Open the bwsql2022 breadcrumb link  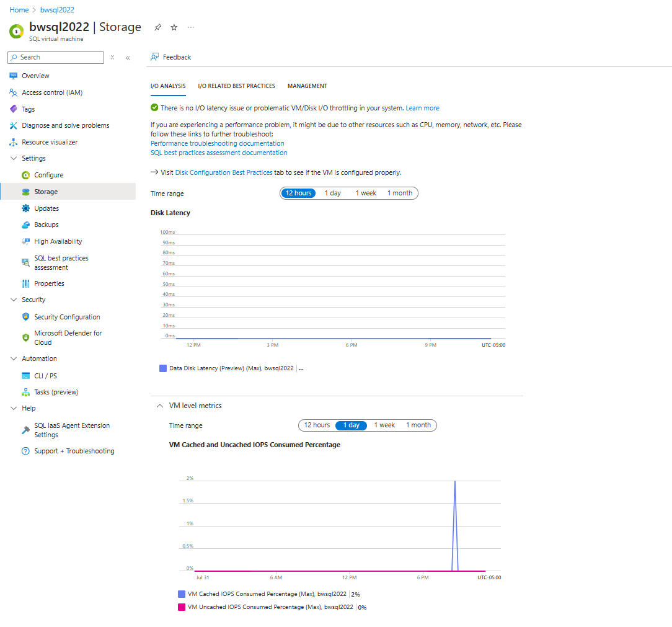pos(57,10)
